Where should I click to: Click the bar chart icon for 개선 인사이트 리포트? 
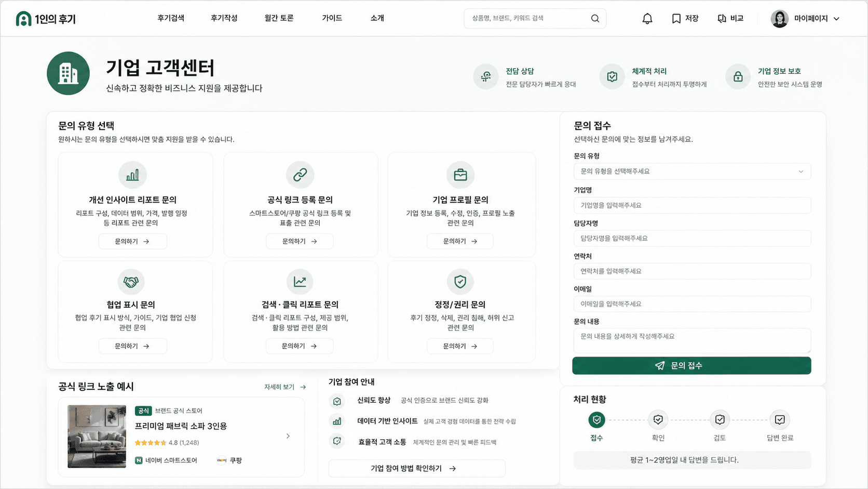pyautogui.click(x=132, y=175)
